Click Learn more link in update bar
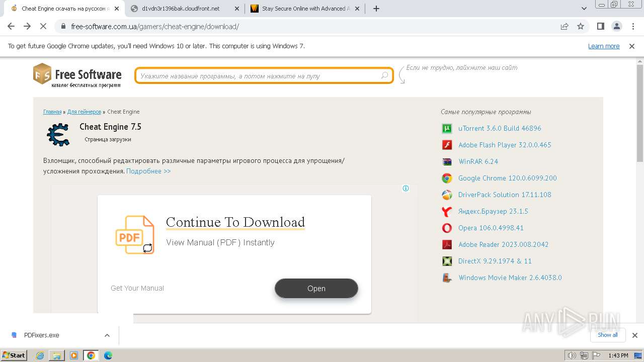Image resolution: width=644 pixels, height=362 pixels. coord(604,46)
